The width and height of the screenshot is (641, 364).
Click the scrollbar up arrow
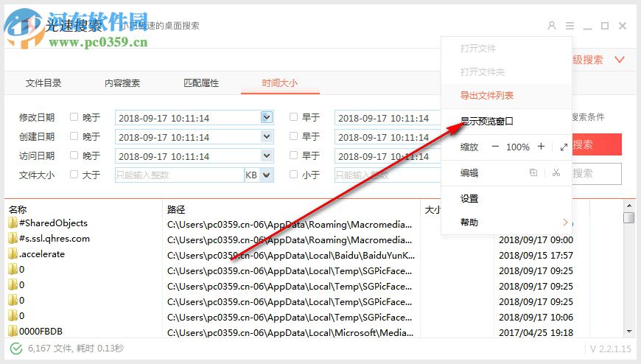pos(629,206)
